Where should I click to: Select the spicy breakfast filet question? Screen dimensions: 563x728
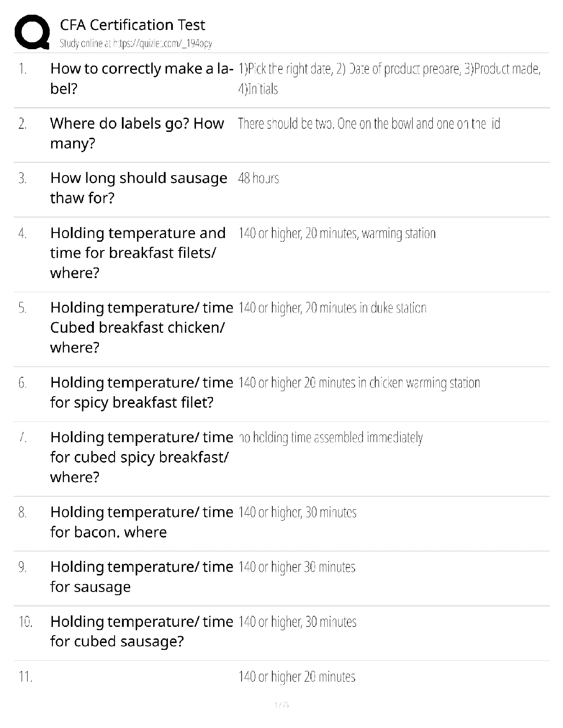[x=142, y=392]
